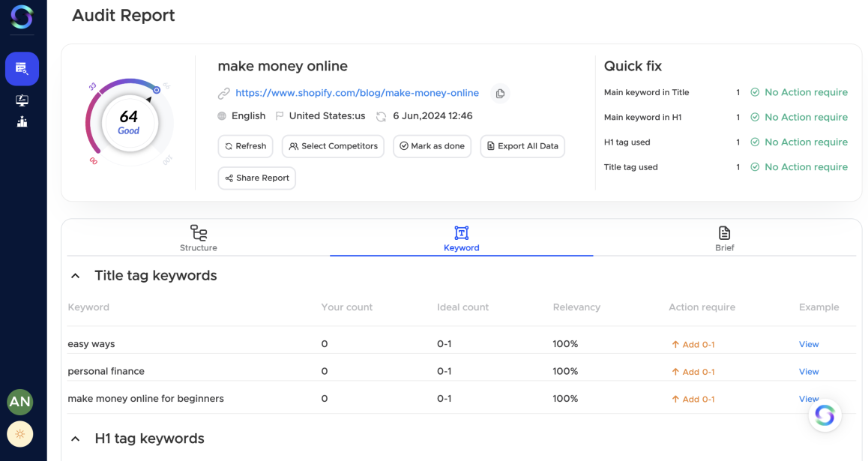Click the sync icon beside the date
The image size is (868, 461).
point(381,117)
